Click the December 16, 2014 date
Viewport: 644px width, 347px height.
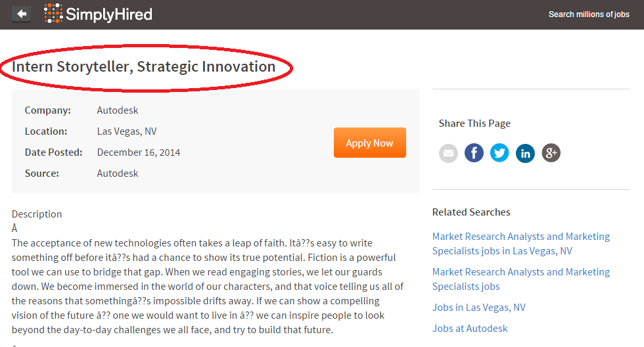point(139,152)
